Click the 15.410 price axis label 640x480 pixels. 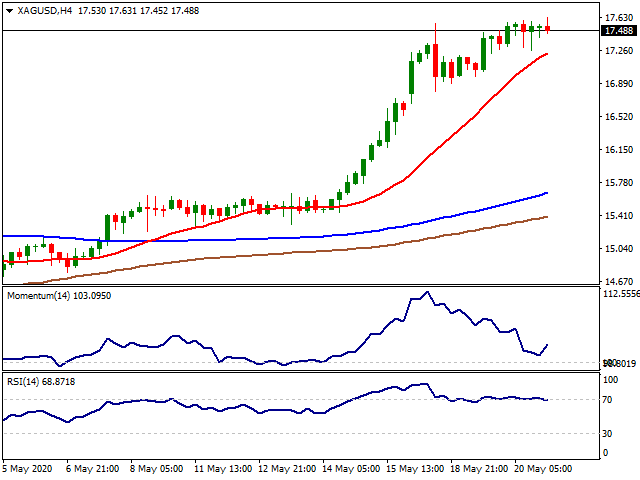click(619, 216)
